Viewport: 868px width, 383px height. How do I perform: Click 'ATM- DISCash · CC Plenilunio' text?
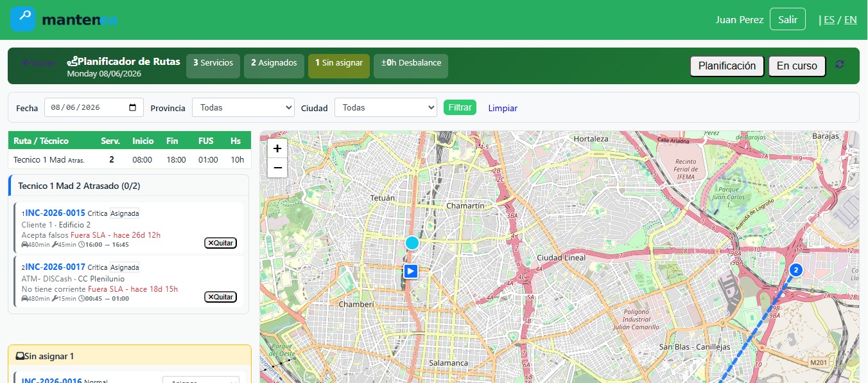[73, 279]
